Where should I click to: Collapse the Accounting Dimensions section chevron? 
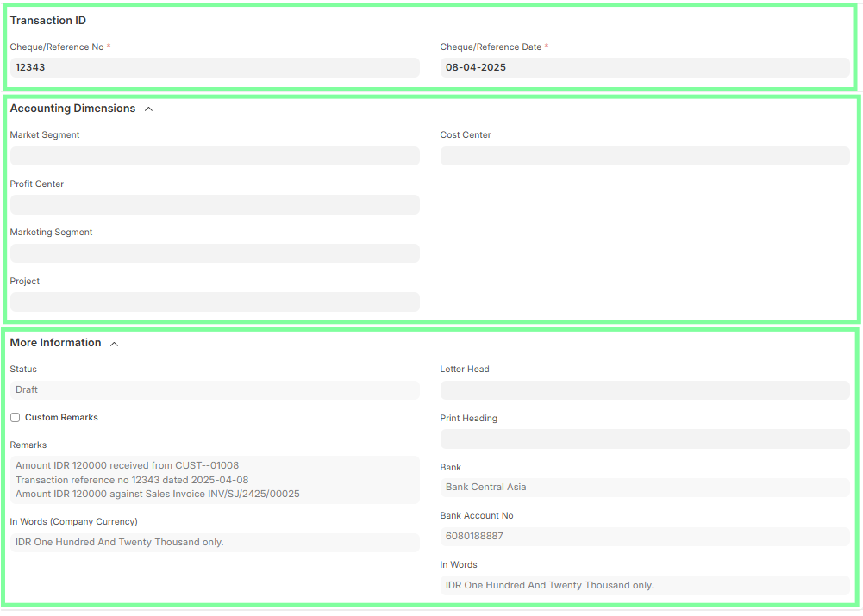[149, 109]
